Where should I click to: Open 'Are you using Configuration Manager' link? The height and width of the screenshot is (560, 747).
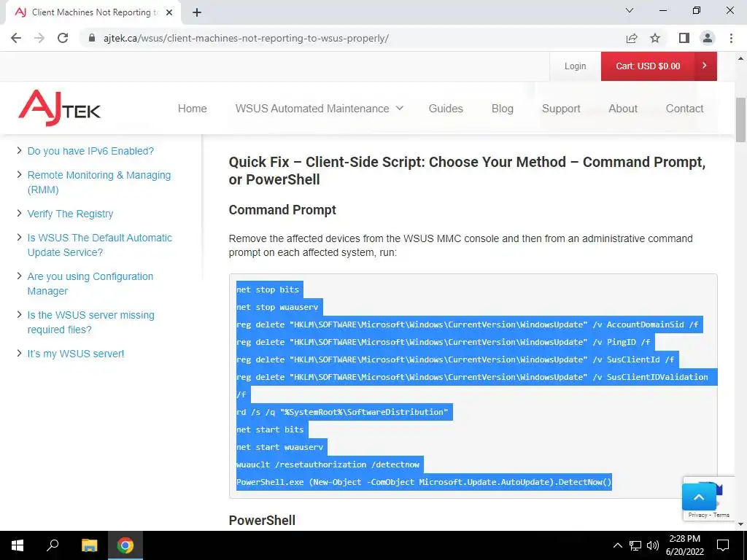coord(90,284)
